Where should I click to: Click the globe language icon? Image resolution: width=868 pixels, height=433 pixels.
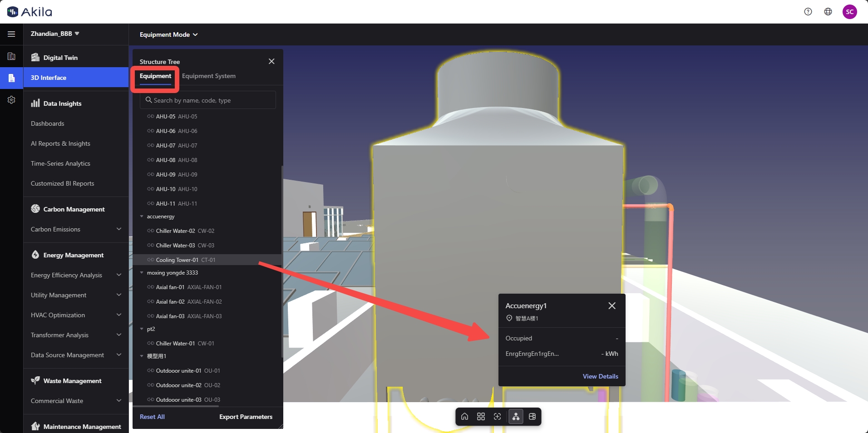828,12
